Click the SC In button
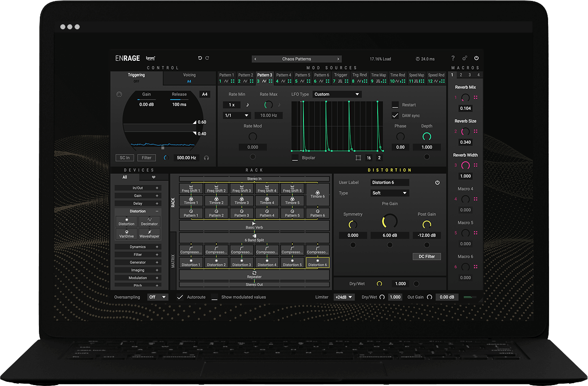588x386 pixels. [125, 158]
